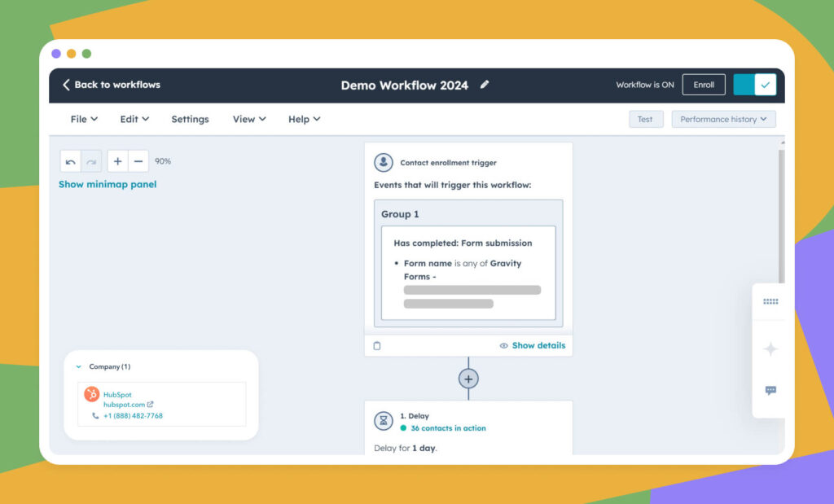Image resolution: width=834 pixels, height=504 pixels.
Task: Click the sparkle star icon in side panel
Action: tap(770, 348)
